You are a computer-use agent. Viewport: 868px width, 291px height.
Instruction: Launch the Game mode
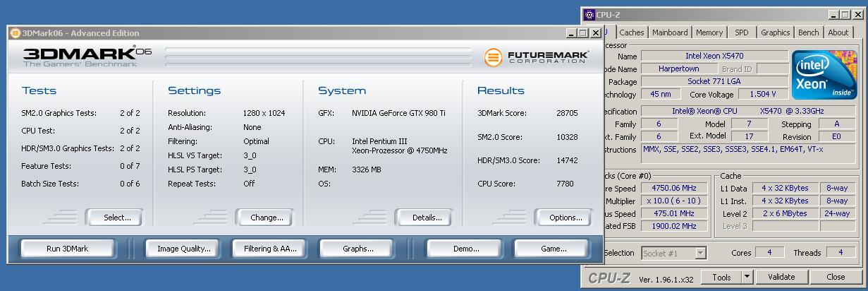[x=551, y=249]
